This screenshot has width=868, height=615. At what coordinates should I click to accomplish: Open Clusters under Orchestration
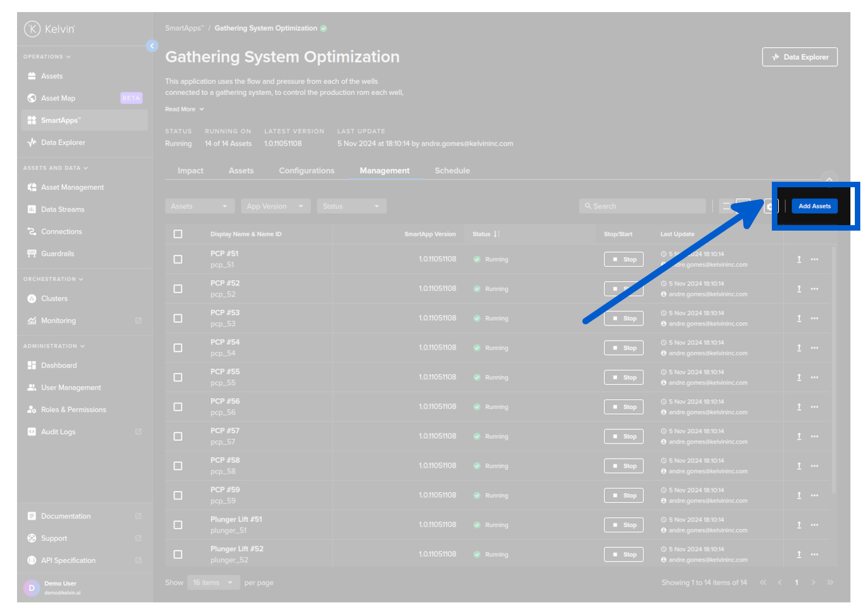point(54,299)
